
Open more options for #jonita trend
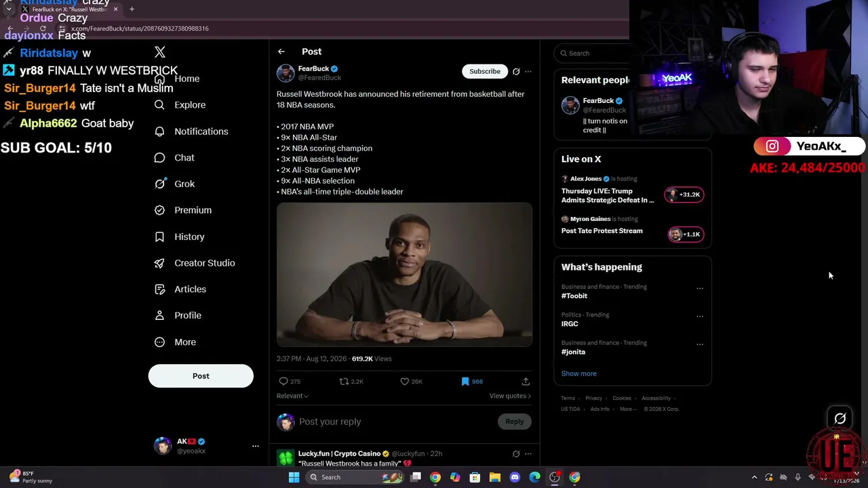click(700, 344)
